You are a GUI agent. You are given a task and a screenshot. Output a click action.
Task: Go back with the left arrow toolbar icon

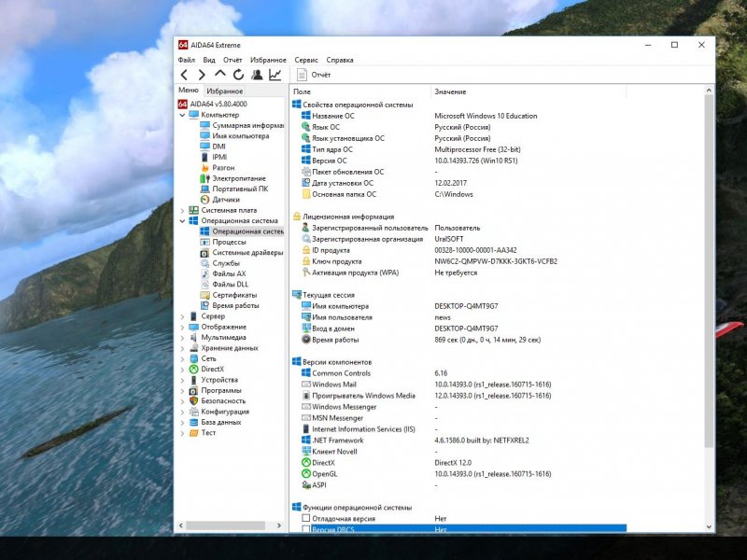[x=184, y=75]
